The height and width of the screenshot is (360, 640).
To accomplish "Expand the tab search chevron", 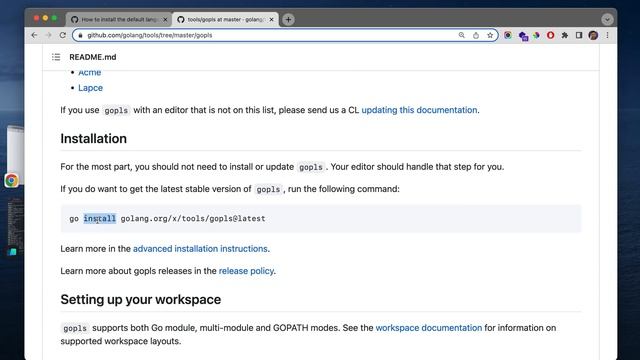I will [x=607, y=19].
